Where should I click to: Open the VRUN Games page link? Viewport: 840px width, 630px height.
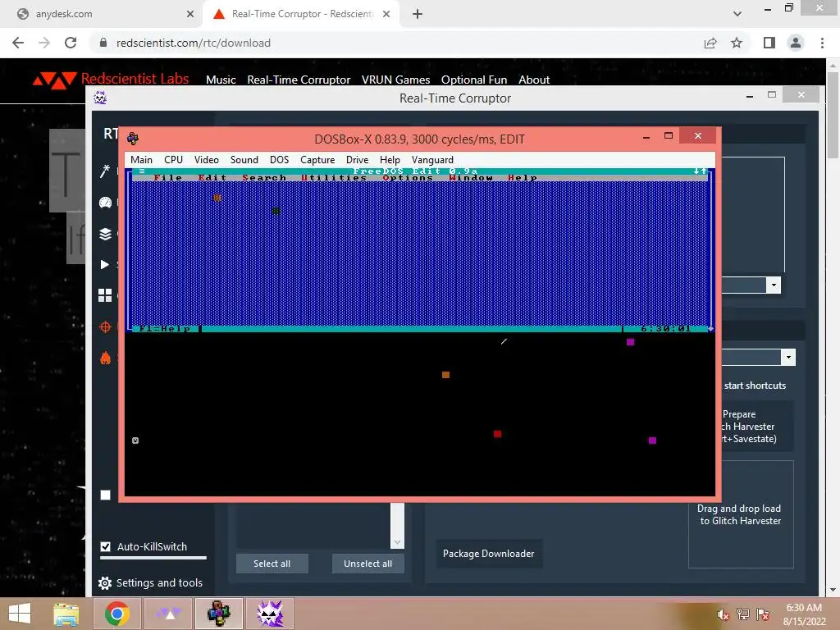point(396,80)
